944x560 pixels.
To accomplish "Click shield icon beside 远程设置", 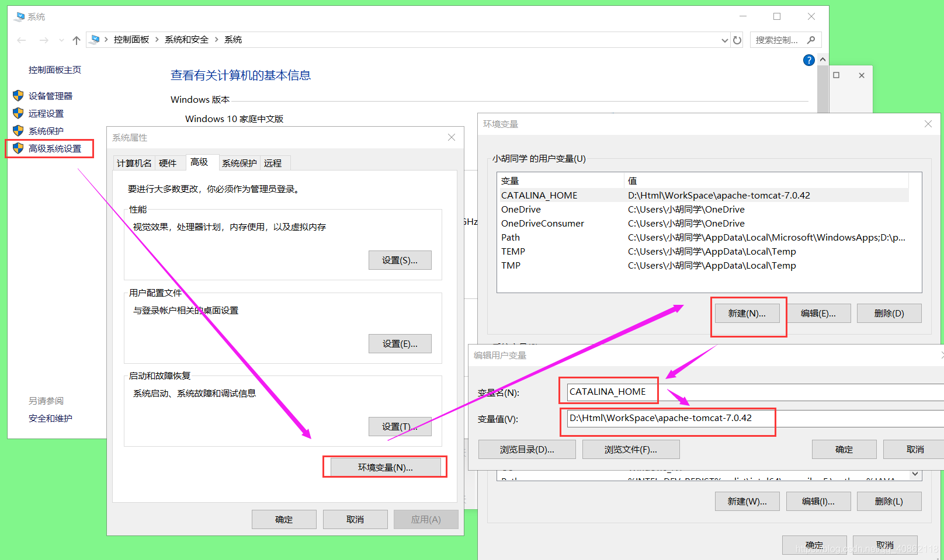I will coord(18,113).
